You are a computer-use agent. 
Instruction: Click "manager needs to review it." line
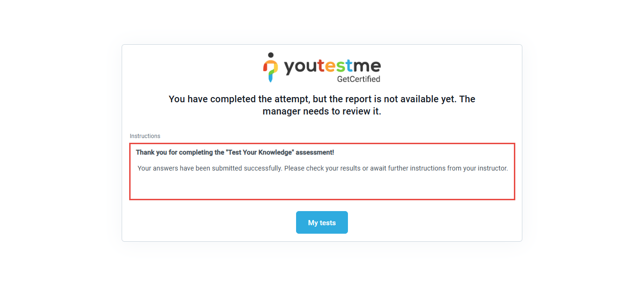[322, 112]
